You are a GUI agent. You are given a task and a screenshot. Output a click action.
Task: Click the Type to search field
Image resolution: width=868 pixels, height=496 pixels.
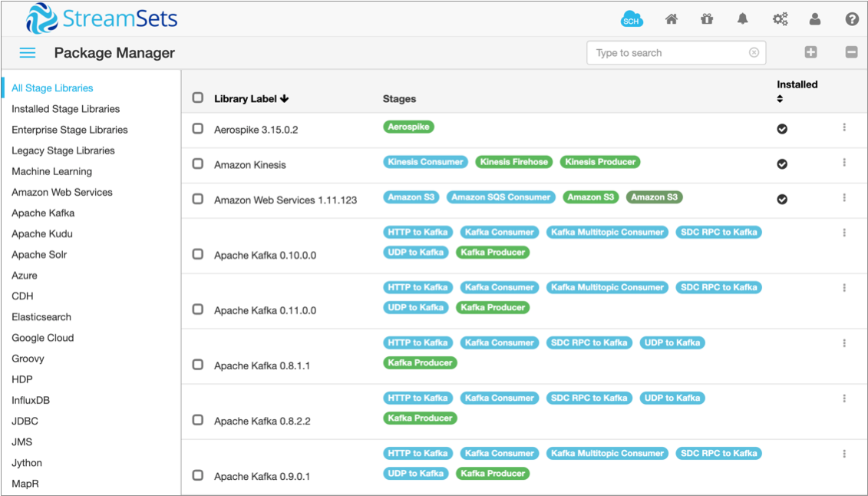(x=668, y=53)
